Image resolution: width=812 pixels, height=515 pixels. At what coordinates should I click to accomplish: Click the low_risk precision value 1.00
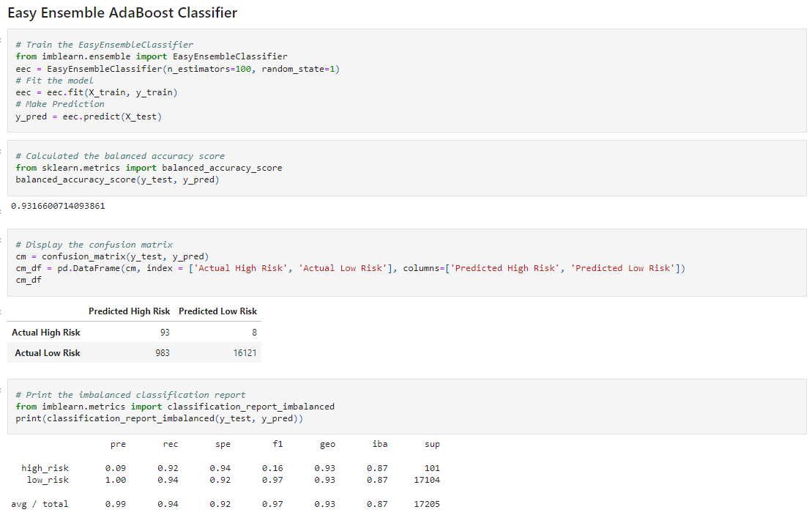click(x=116, y=481)
